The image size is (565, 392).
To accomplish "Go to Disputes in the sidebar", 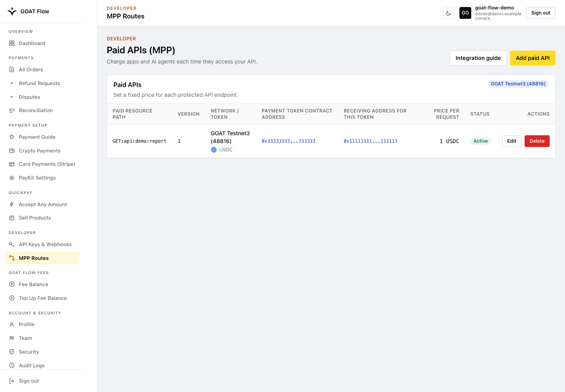I will (42, 97).
